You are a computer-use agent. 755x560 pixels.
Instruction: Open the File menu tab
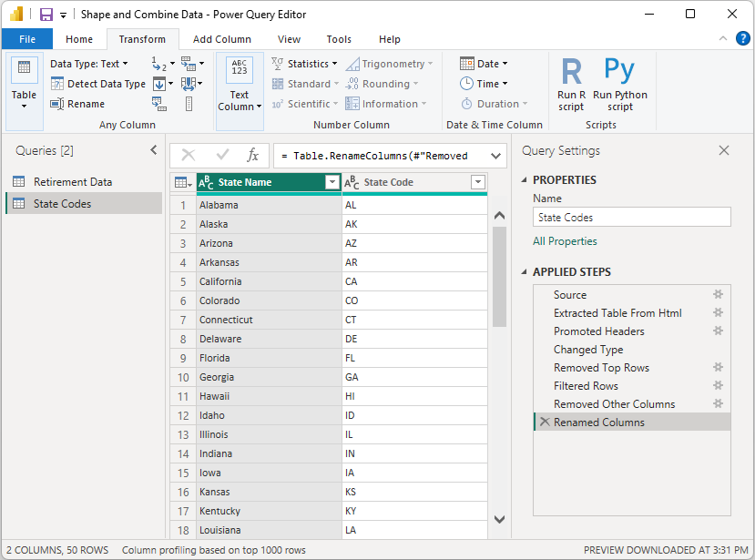coord(27,39)
